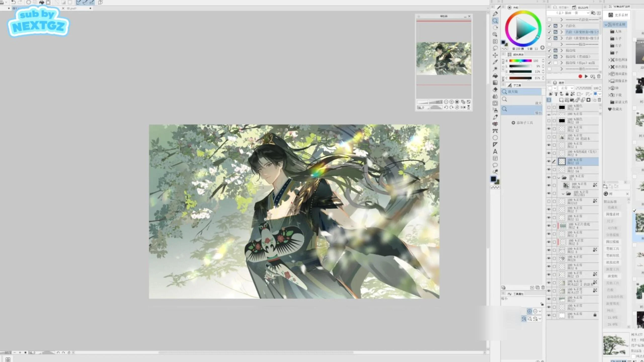Uncheck the 描边线（伪ps）ex版 checkbox

tap(549, 63)
